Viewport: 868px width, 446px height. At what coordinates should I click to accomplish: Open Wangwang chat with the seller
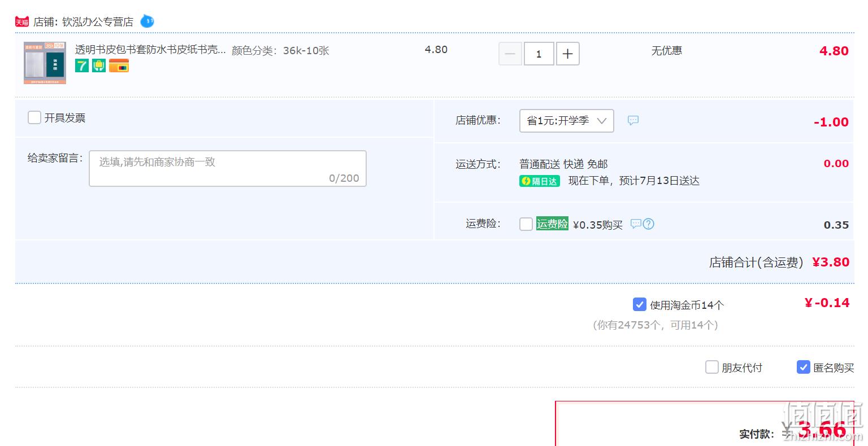point(147,21)
